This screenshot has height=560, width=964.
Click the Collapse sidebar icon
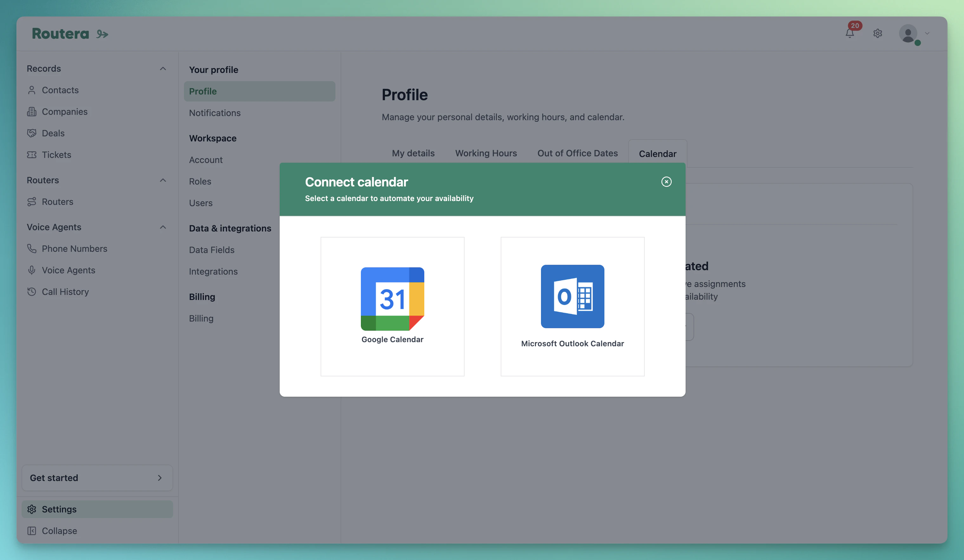point(32,531)
